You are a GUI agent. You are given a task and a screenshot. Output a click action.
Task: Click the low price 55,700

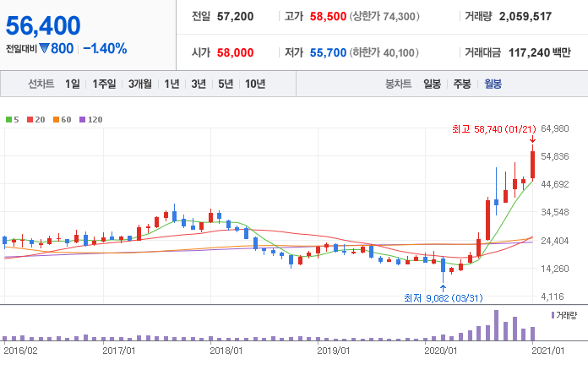point(328,52)
